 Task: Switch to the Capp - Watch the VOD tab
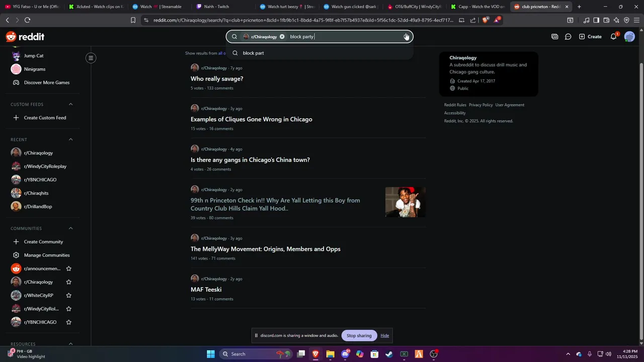(478, 7)
